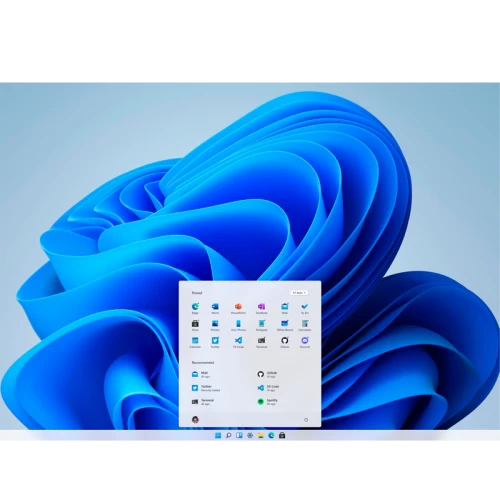Launch Word from pinned apps

[x=215, y=308]
